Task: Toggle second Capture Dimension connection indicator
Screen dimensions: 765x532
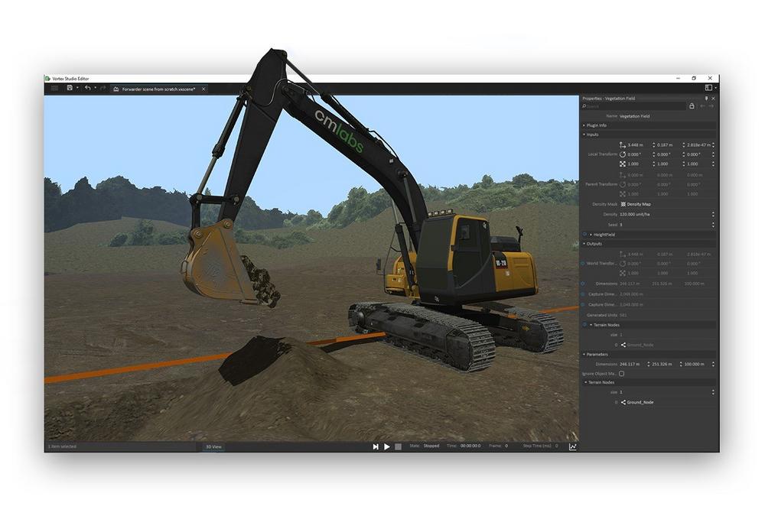Action: 583,305
